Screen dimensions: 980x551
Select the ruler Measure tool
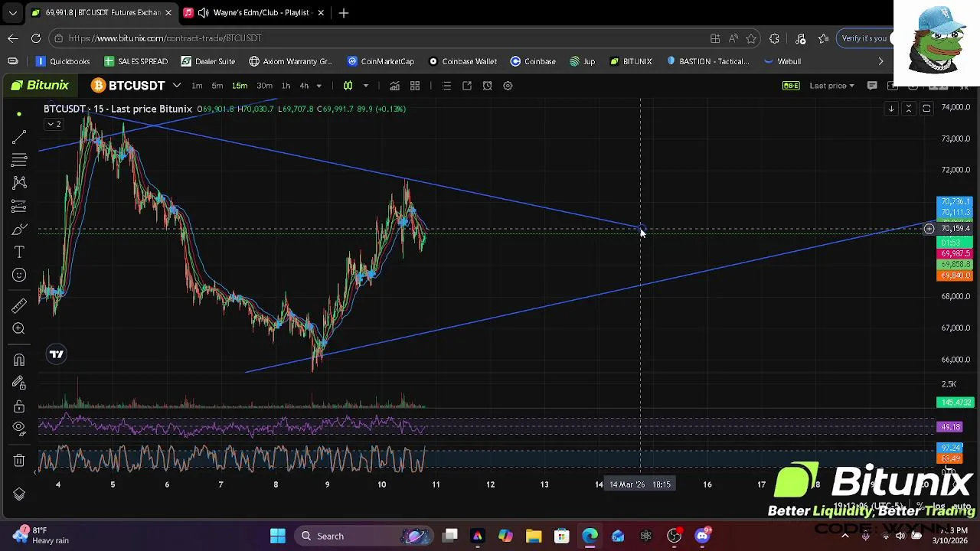click(19, 306)
